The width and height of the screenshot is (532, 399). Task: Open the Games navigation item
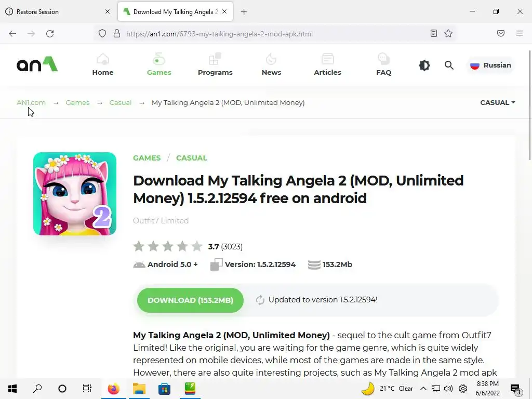(x=159, y=64)
